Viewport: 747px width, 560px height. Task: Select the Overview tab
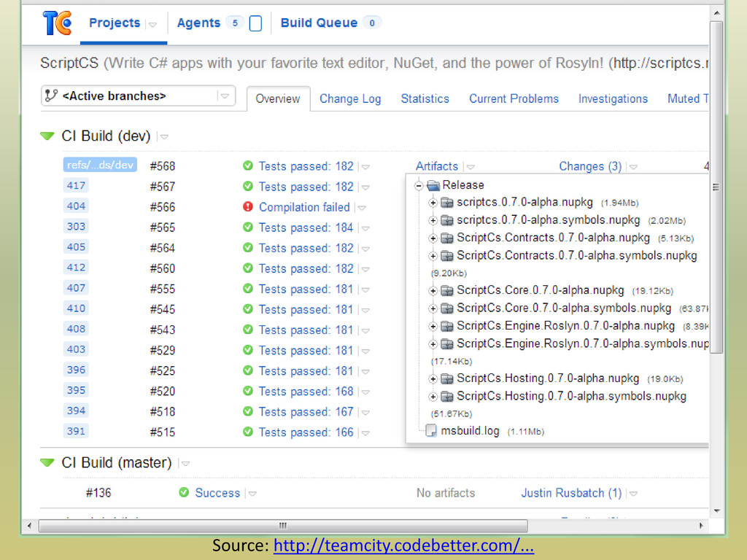278,98
